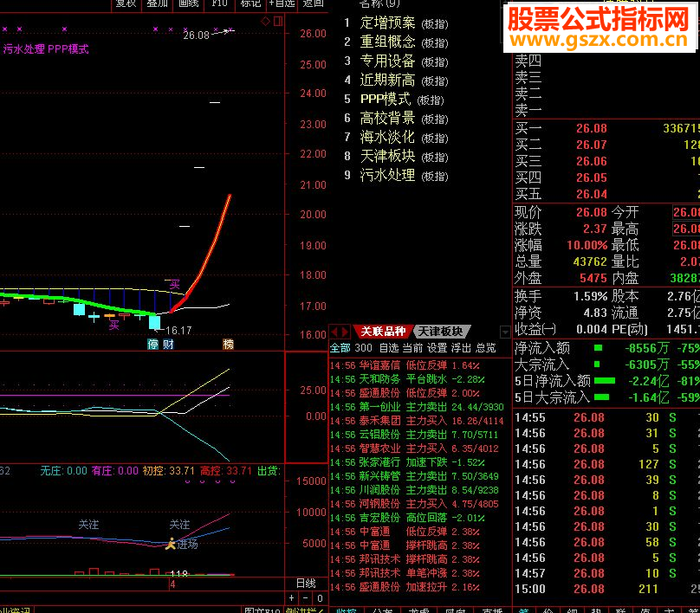Click the 川润股份 主力卖出 alert row
Image resolution: width=700 pixels, height=613 pixels.
pos(414,490)
